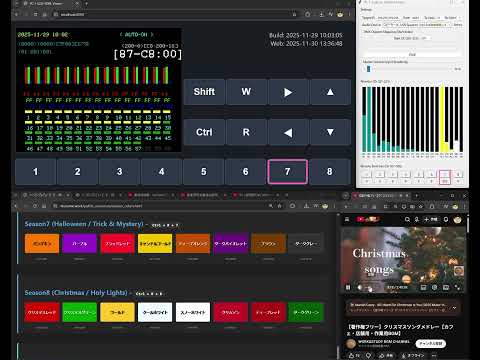Click the down arrow pad button
The width and height of the screenshot is (480, 360).
(x=330, y=132)
